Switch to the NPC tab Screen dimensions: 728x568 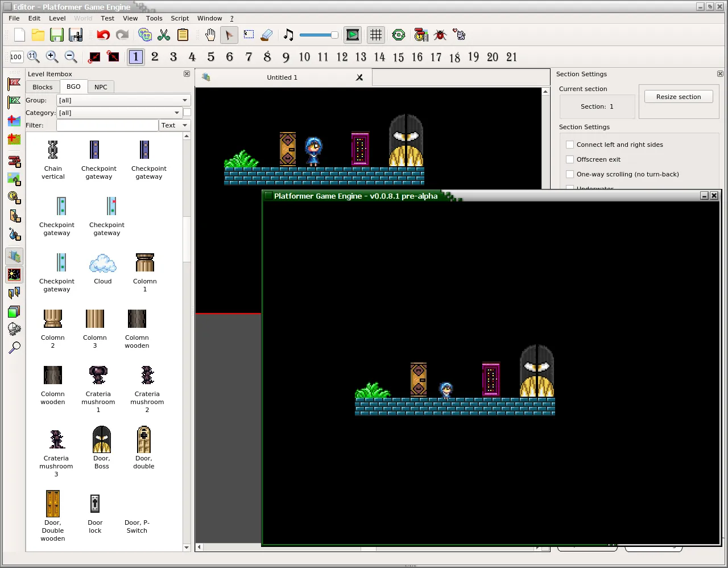coord(101,87)
